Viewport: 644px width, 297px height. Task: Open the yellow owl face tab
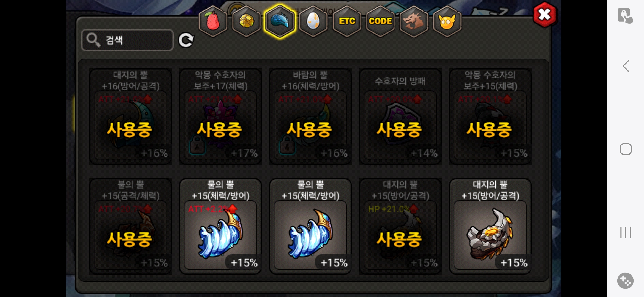click(447, 21)
